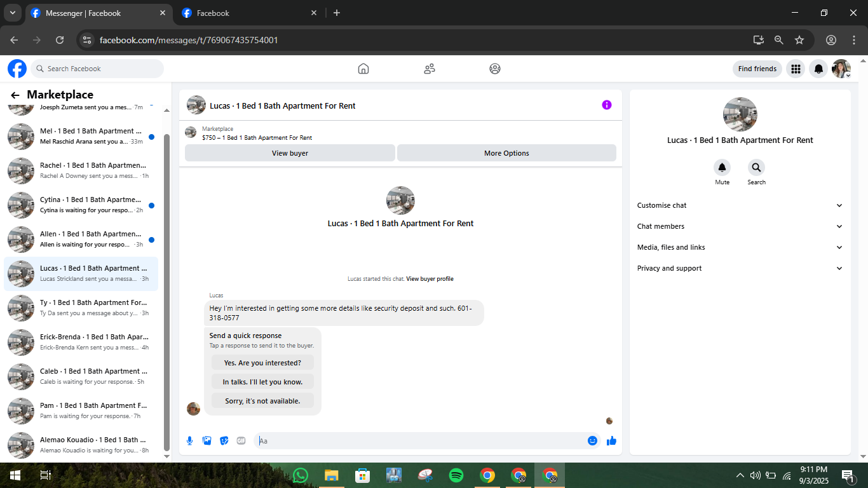Show hidden system tray icons
The width and height of the screenshot is (868, 488).
pyautogui.click(x=740, y=475)
